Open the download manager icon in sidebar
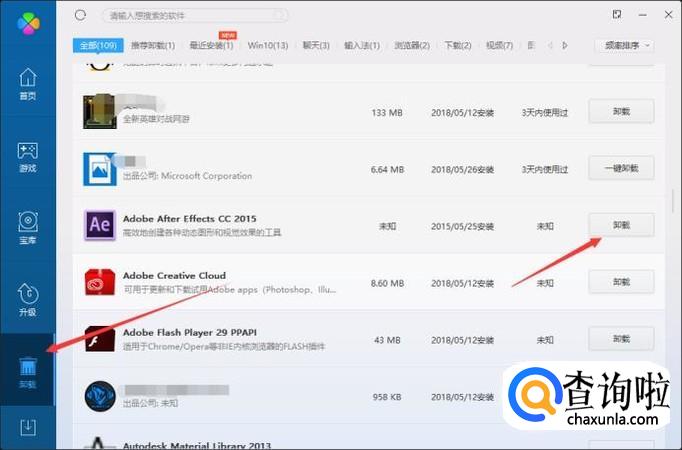 coord(28,428)
